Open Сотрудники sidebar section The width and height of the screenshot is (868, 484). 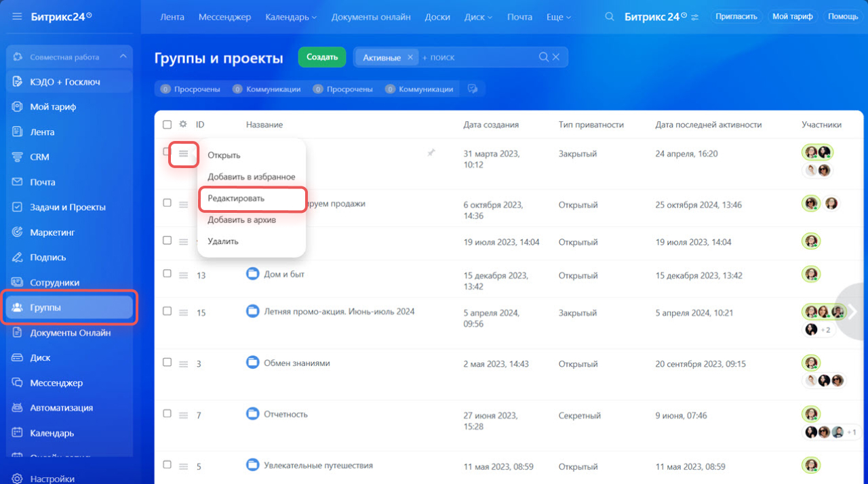coord(69,283)
